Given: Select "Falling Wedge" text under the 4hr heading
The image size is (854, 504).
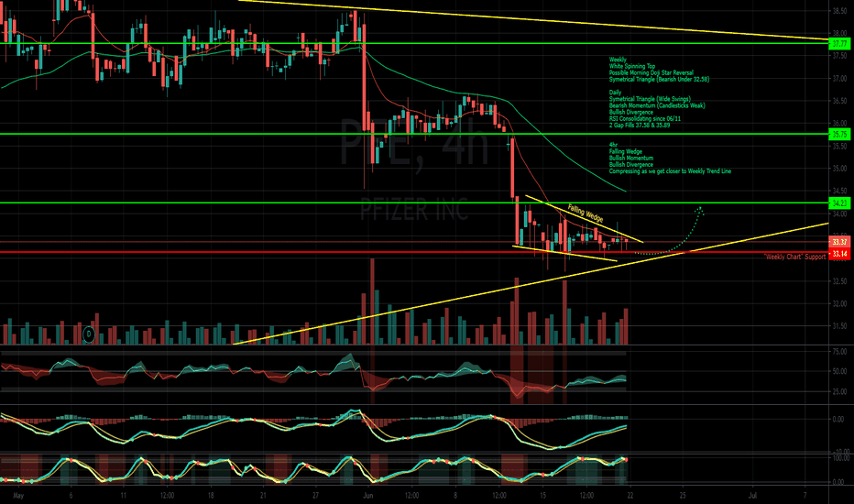Looking at the screenshot, I should (x=625, y=151).
